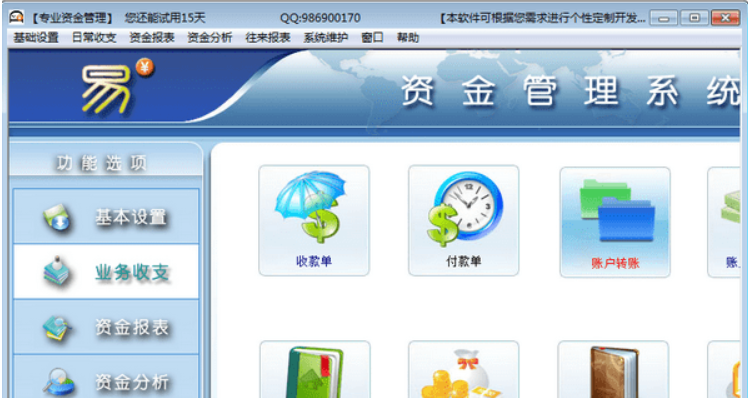Click the green notebook icon tile
Screen dimensions: 748x398
click(x=315, y=369)
